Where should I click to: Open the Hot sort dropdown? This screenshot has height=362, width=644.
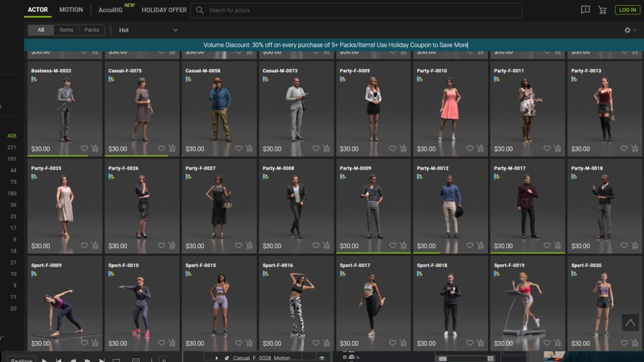tap(148, 30)
